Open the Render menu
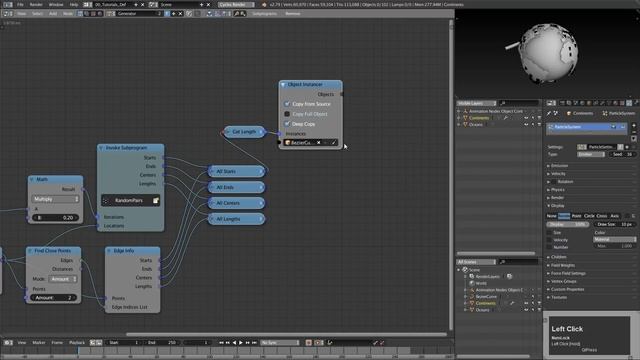 coord(36,4)
